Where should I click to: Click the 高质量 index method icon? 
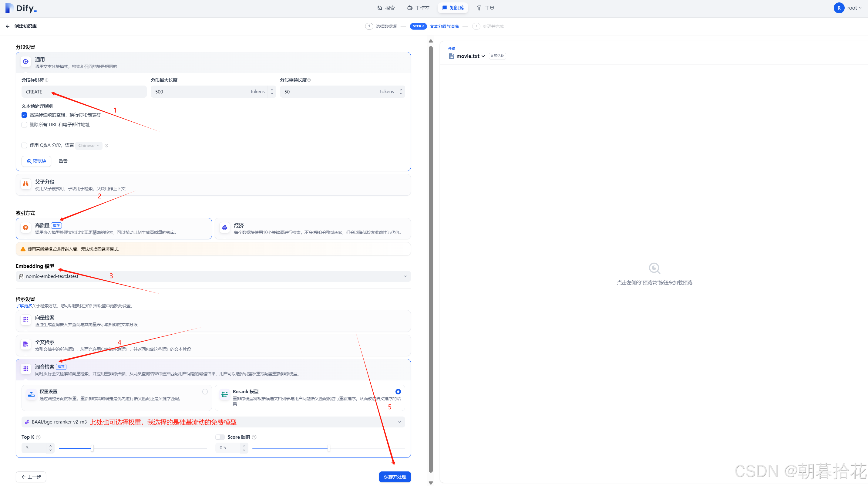point(25,228)
